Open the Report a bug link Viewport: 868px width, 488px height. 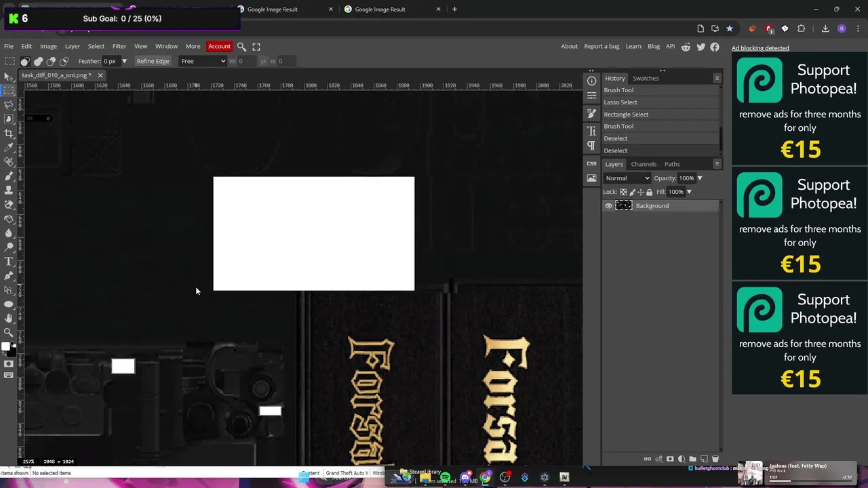pos(601,47)
